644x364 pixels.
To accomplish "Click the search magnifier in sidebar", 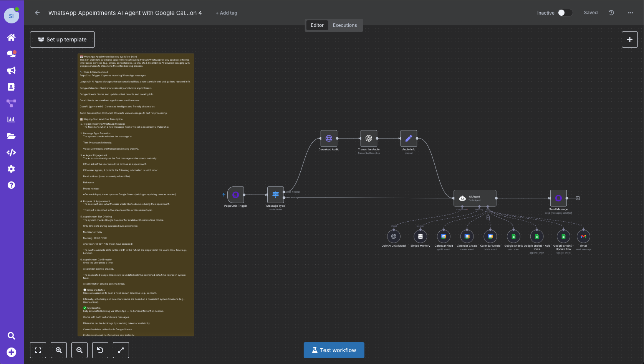I will click(12, 336).
